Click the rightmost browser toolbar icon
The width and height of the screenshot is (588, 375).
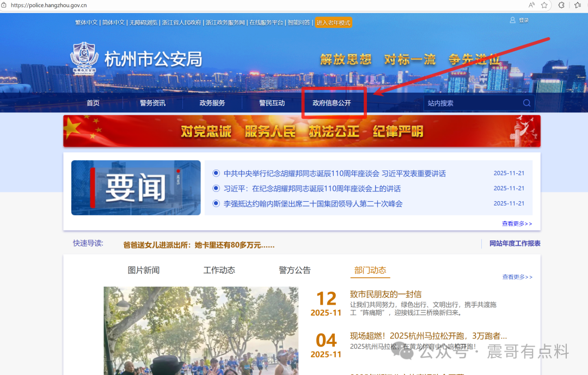(x=579, y=5)
